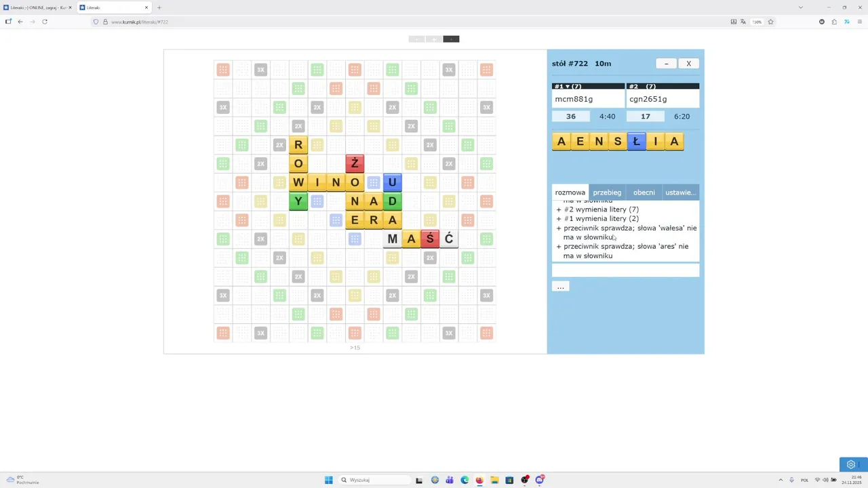Click the #1 player header with arrow
The width and height of the screenshot is (868, 488).
coord(588,86)
